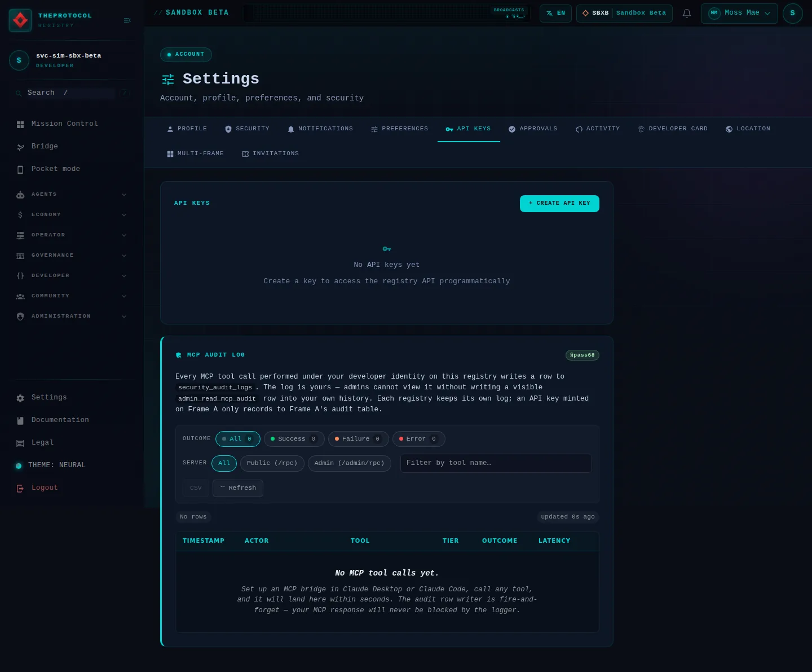Click the Economy dollar icon

tap(20, 215)
